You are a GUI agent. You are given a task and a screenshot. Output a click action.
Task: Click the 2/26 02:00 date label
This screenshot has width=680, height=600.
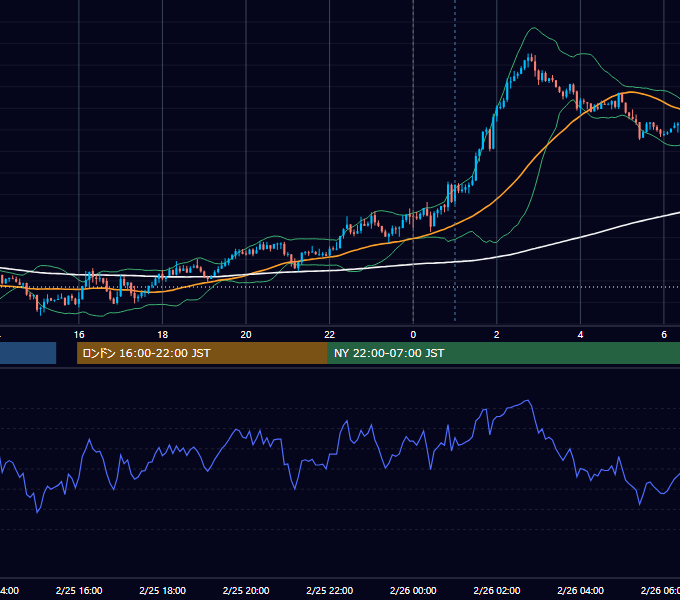(497, 590)
